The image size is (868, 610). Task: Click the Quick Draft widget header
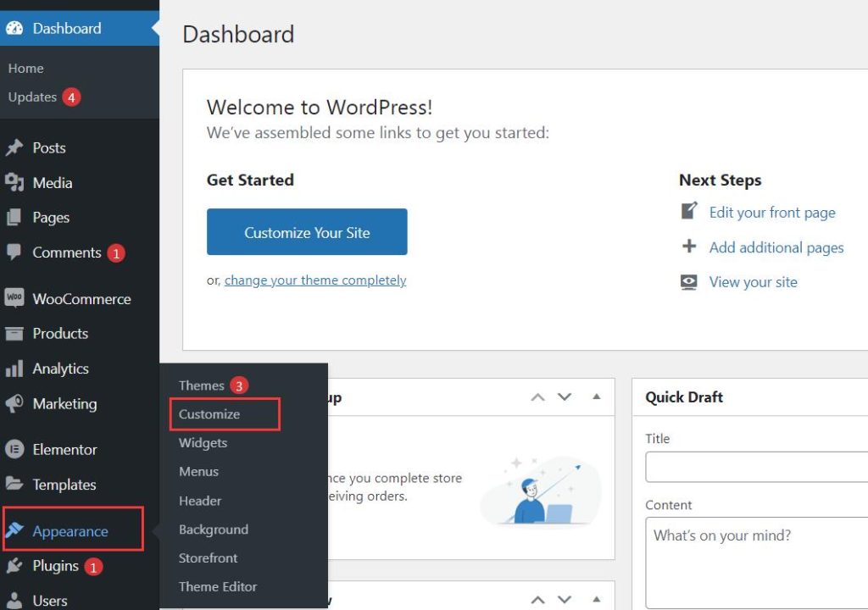click(750, 396)
